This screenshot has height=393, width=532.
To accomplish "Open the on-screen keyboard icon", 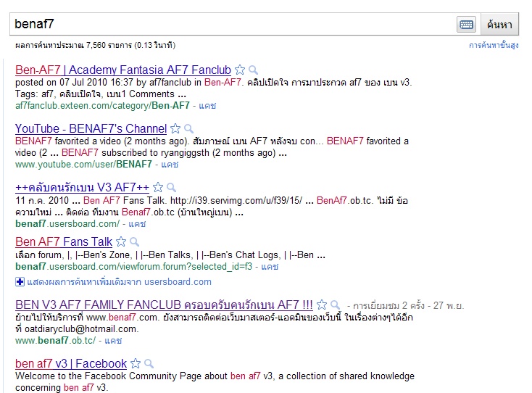I will (x=466, y=25).
